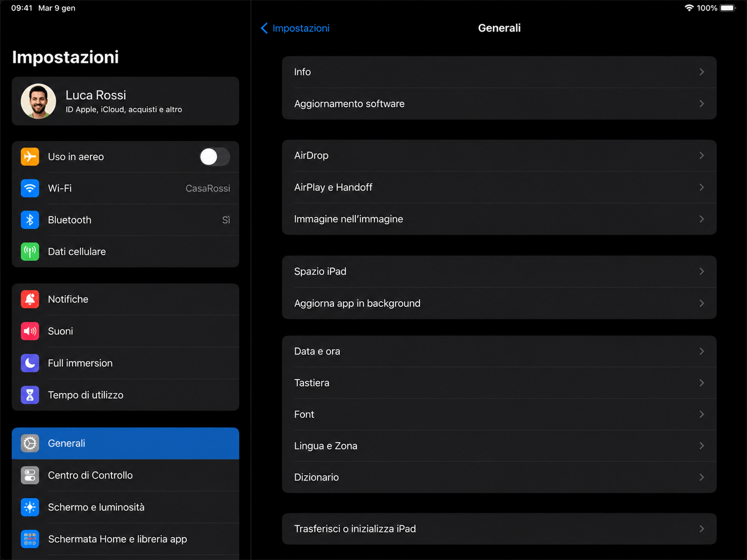This screenshot has height=560, width=747.
Task: Tap the Wi-Fi status bar indicator
Action: [x=689, y=8]
